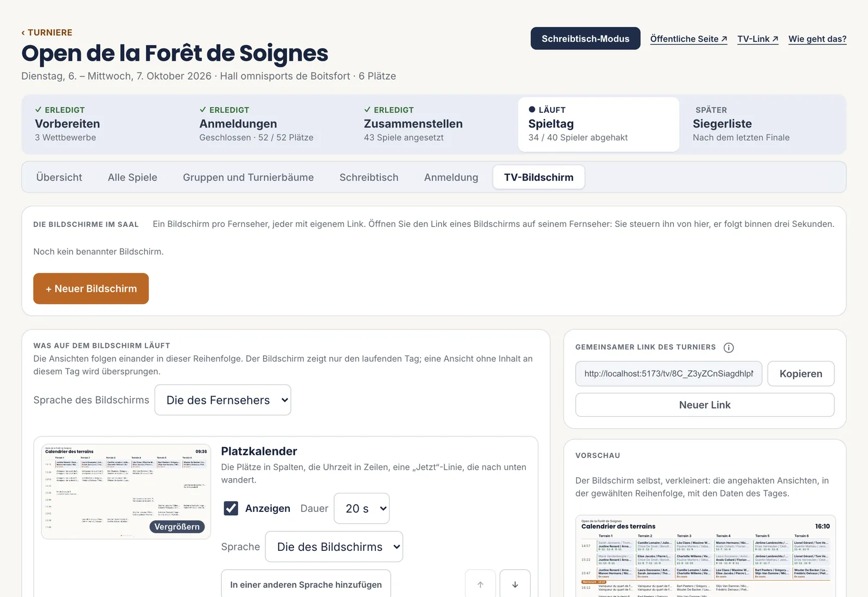This screenshot has height=597, width=868.
Task: Add a new screen with Neuer Bildschirm
Action: (x=91, y=289)
